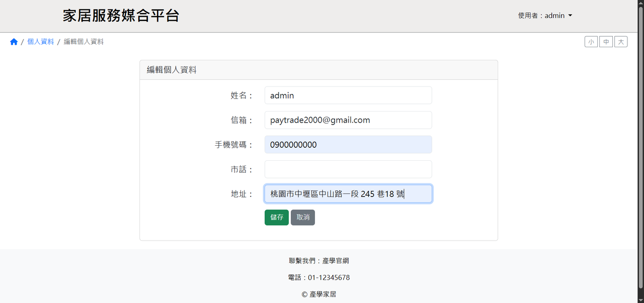Focus the empty 市話 input field

coord(348,169)
